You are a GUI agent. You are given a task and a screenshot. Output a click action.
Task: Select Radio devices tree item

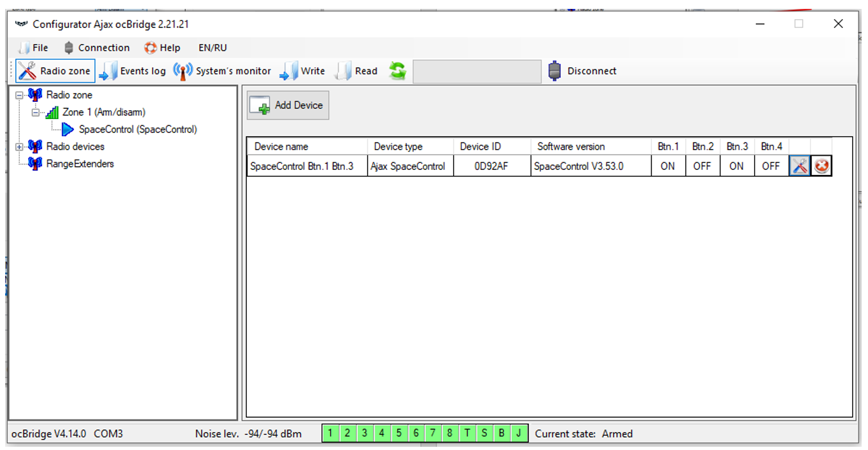tap(75, 146)
